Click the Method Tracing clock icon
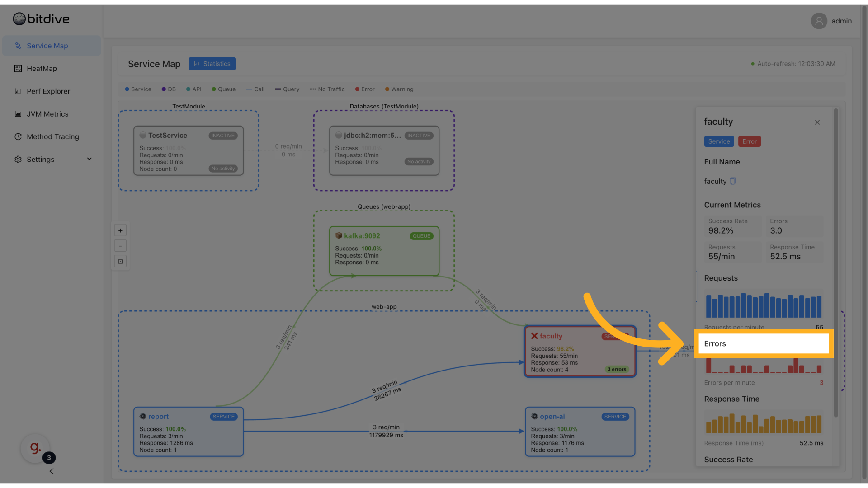The width and height of the screenshot is (868, 488). coord(18,136)
